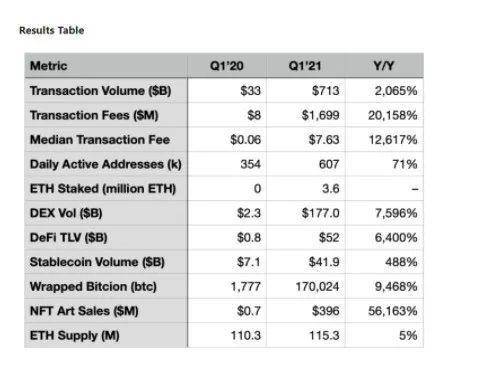The height and width of the screenshot is (371, 482).
Task: Select the Q1'21 column header
Action: coord(305,66)
